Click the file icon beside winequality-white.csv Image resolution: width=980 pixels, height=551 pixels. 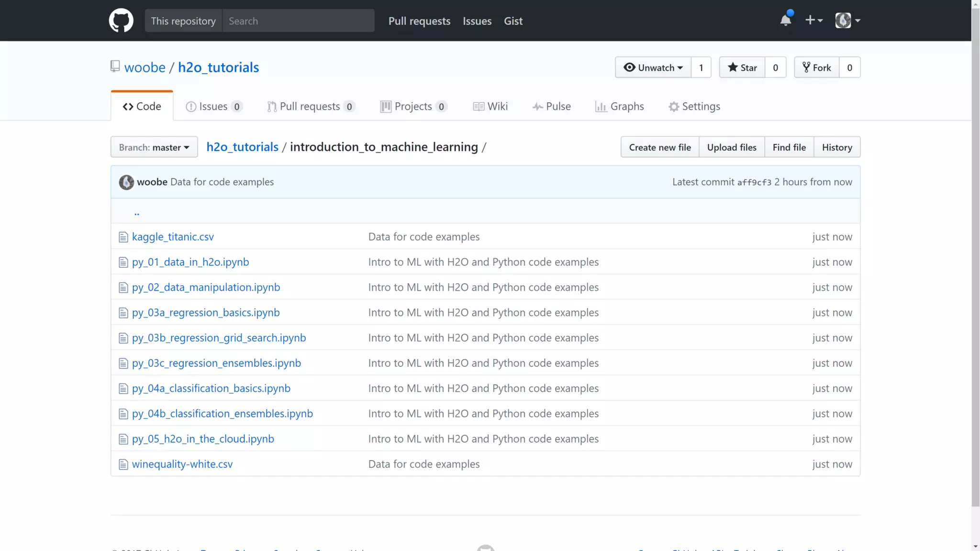coord(123,464)
